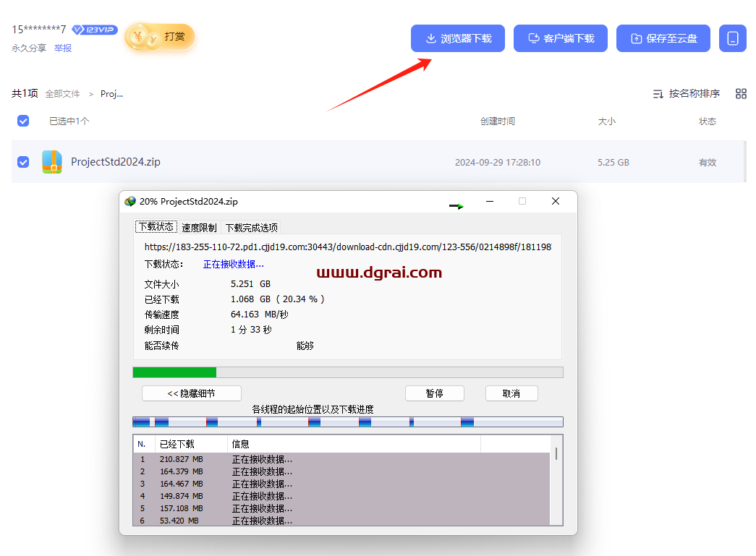Viewport: 756px width, 556px height.
Task: Minimize the download dialog window
Action: 490,202
